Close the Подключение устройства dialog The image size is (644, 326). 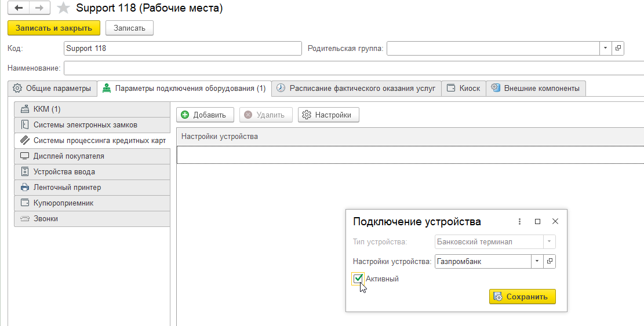click(555, 221)
